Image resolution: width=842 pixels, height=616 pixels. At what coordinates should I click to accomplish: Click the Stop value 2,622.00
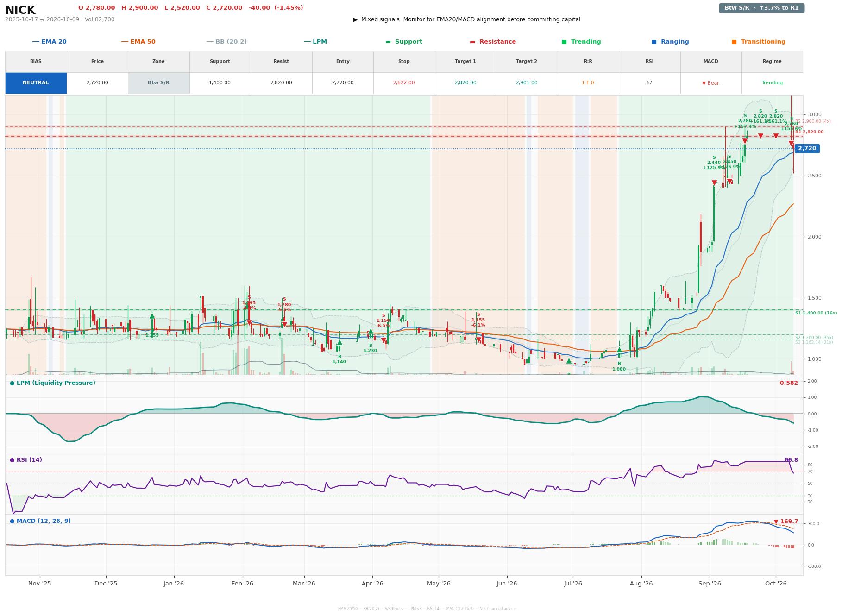[404, 83]
